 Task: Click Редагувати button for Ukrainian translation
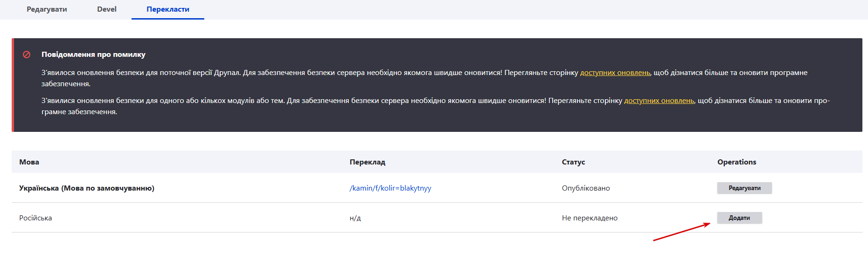tap(744, 188)
